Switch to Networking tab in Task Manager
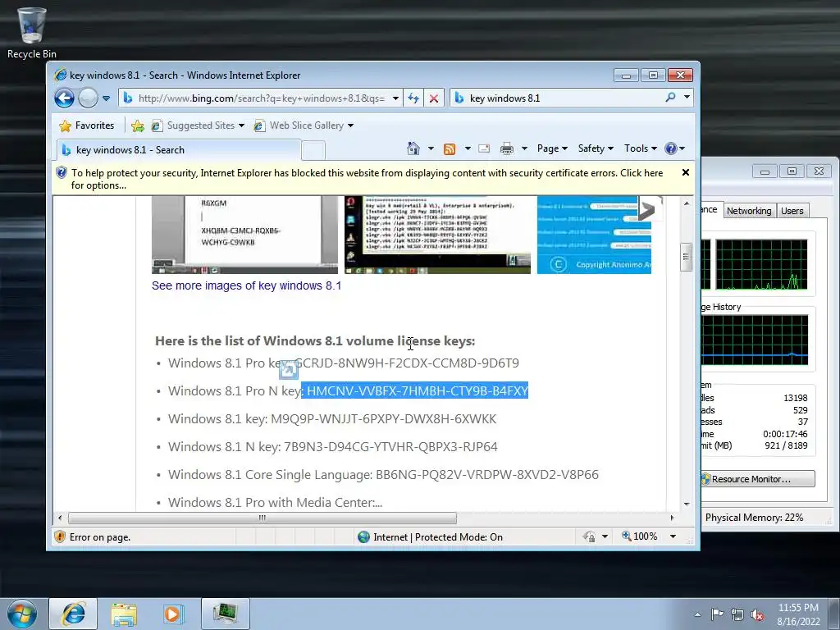 point(749,211)
